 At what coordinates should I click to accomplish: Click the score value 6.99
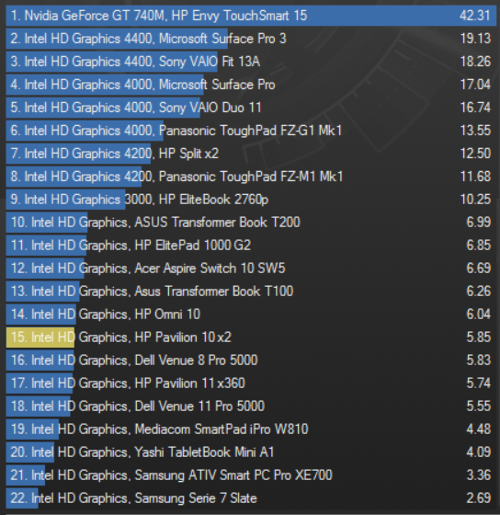[x=479, y=222]
